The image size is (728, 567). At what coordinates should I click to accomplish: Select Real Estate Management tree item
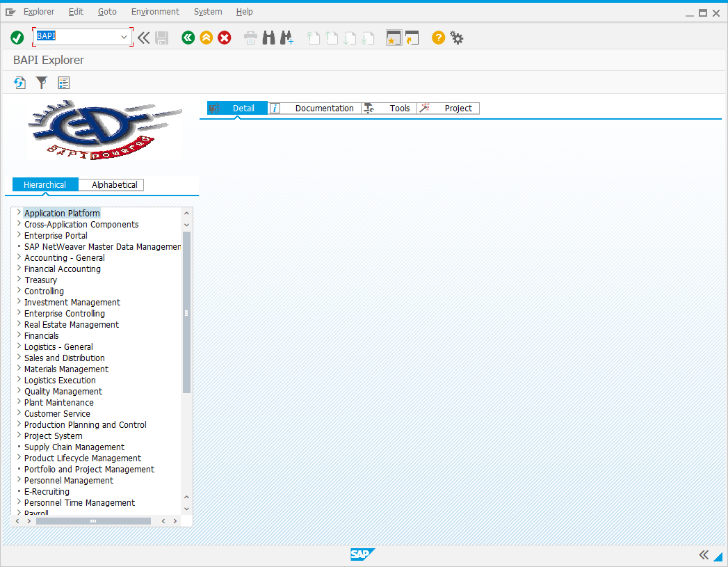(x=72, y=325)
